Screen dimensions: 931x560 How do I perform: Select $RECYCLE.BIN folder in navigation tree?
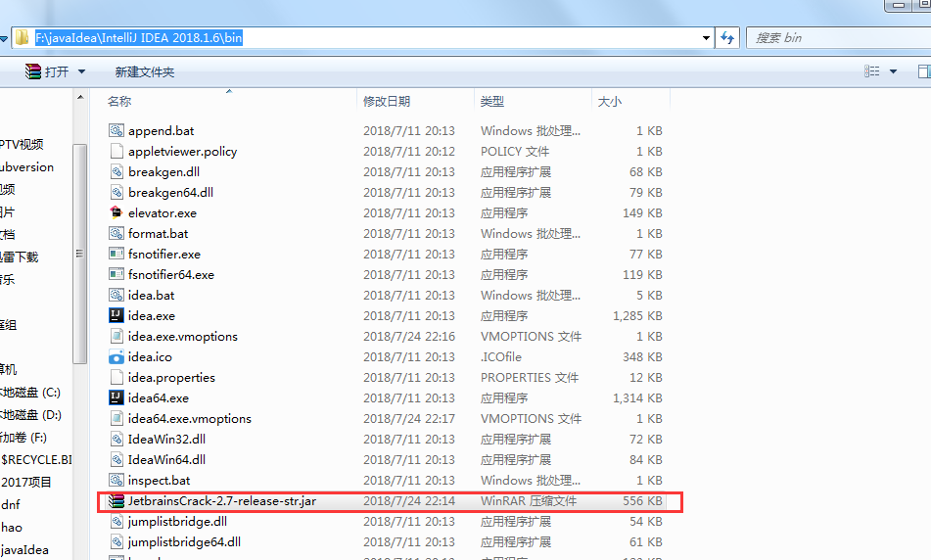pos(35,459)
